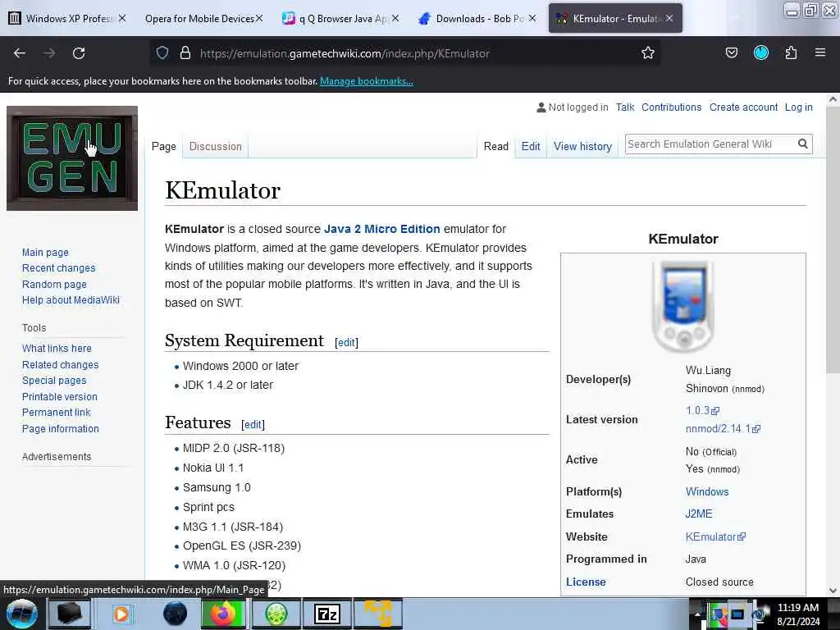Open the black box taskbar application

pos(70,614)
